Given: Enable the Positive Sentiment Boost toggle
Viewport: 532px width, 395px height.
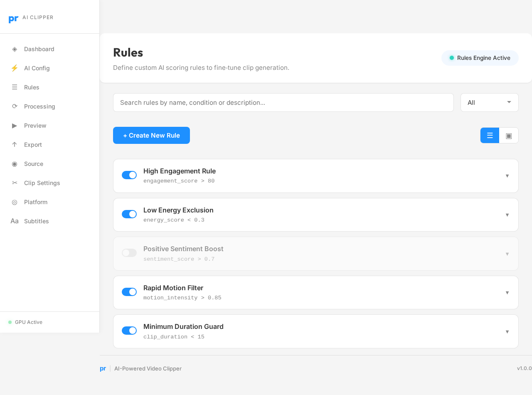Looking at the screenshot, I should (x=129, y=253).
